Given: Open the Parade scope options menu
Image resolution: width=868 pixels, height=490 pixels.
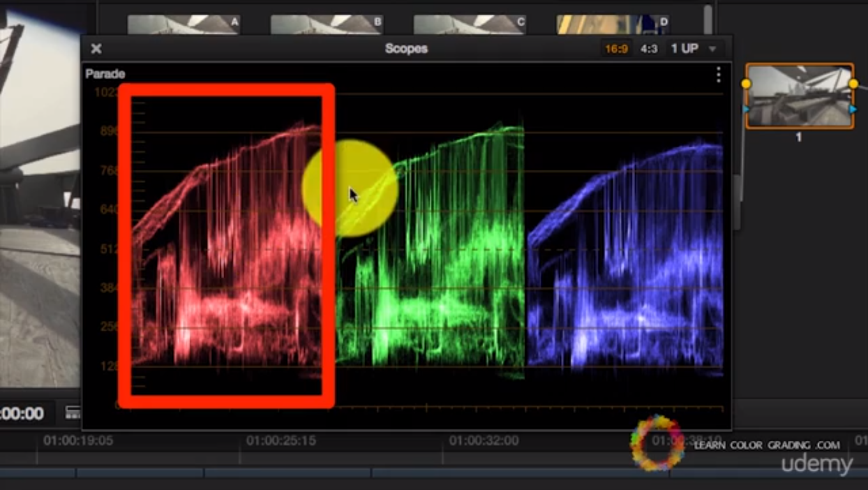Looking at the screenshot, I should 718,75.
